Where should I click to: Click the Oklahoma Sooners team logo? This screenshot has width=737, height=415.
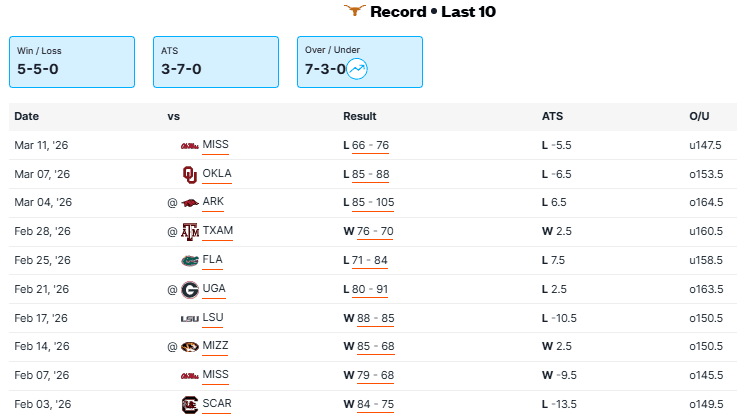click(x=190, y=174)
